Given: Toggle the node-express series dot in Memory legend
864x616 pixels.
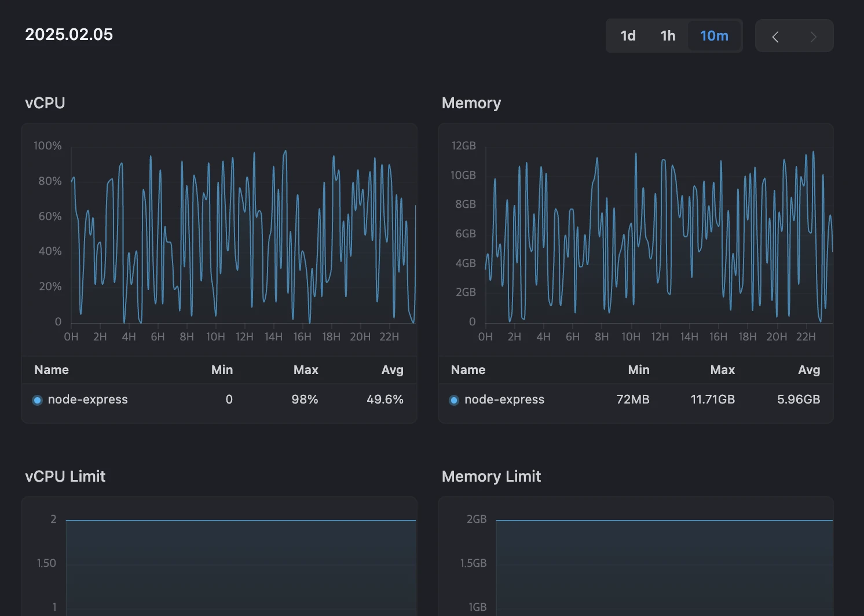Looking at the screenshot, I should tap(454, 399).
